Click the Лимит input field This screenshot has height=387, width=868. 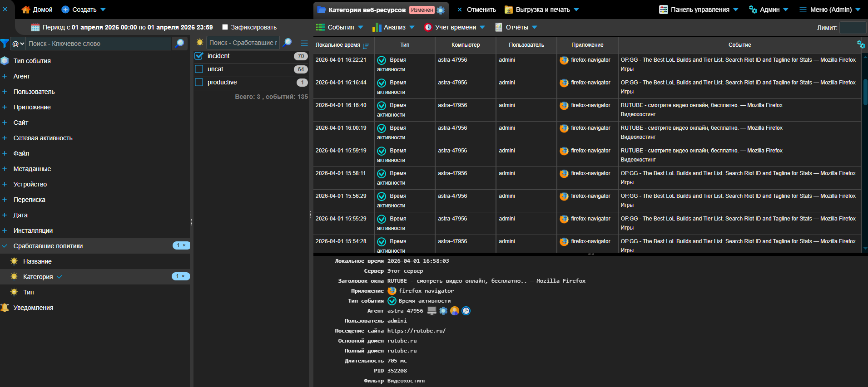(852, 28)
